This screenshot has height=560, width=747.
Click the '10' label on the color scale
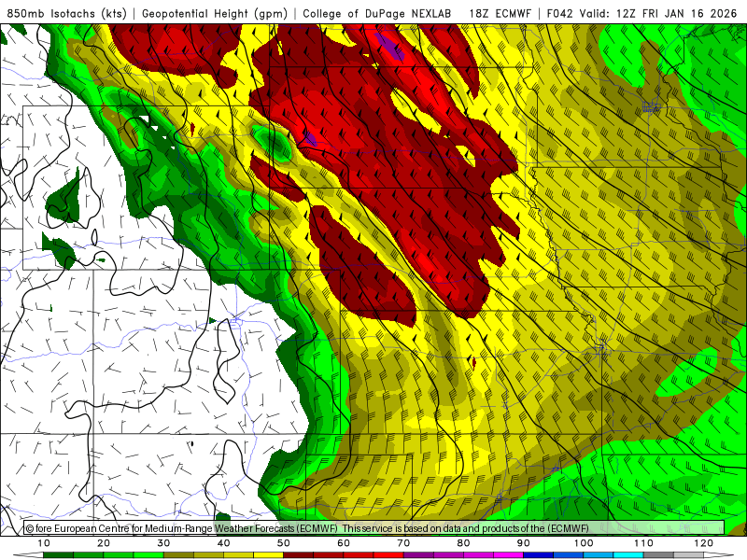coord(43,543)
